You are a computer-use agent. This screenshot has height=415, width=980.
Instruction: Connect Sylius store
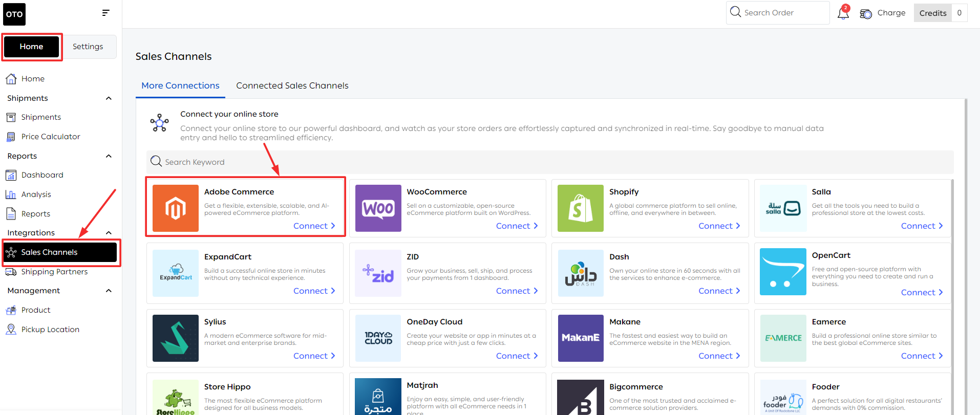click(x=314, y=356)
